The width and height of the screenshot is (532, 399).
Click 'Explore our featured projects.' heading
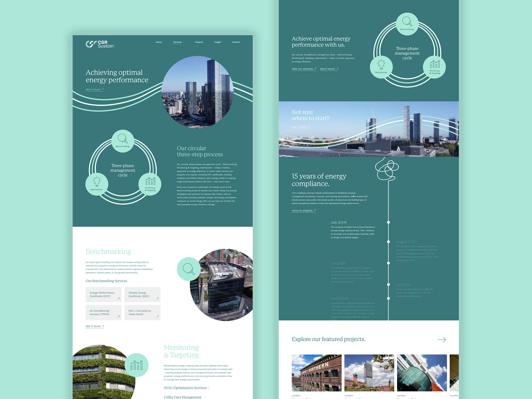click(328, 339)
